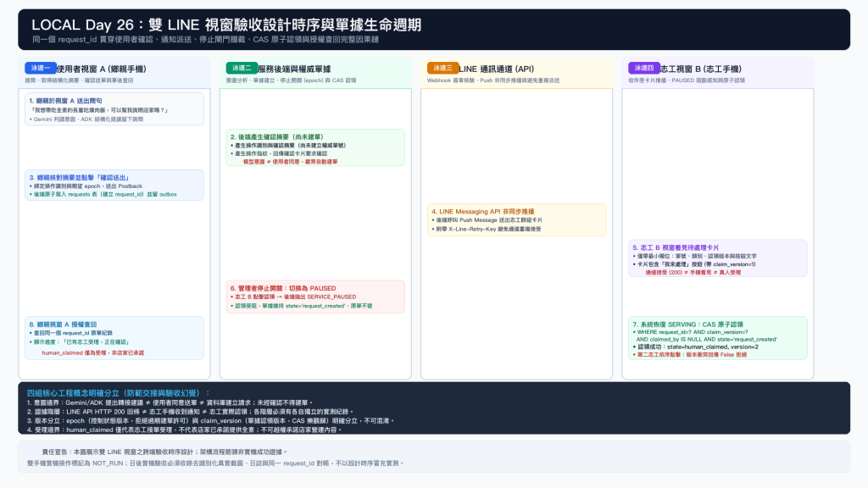Click red note '模型意圖 ≠ 使用者同意，嚴禁自動建單'
Image resolution: width=868 pixels, height=488 pixels.
point(290,162)
